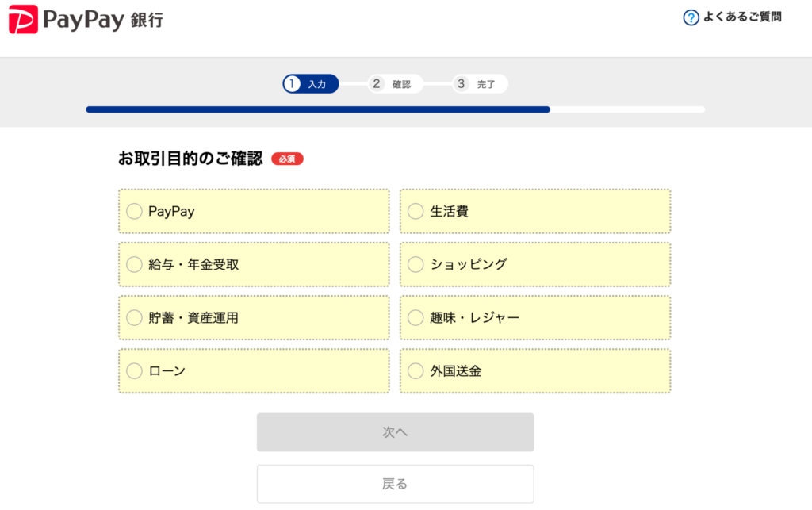Click the blue progress bar
The image size is (812, 510).
[x=317, y=109]
